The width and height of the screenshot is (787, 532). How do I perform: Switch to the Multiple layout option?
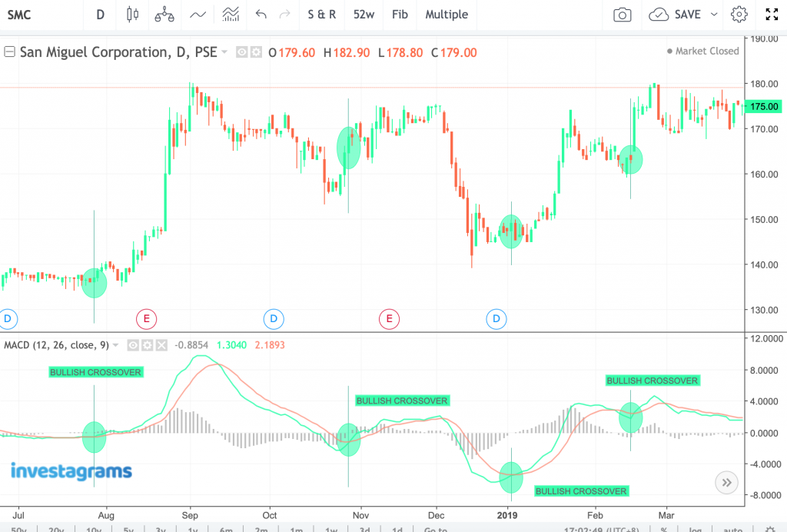pos(446,15)
